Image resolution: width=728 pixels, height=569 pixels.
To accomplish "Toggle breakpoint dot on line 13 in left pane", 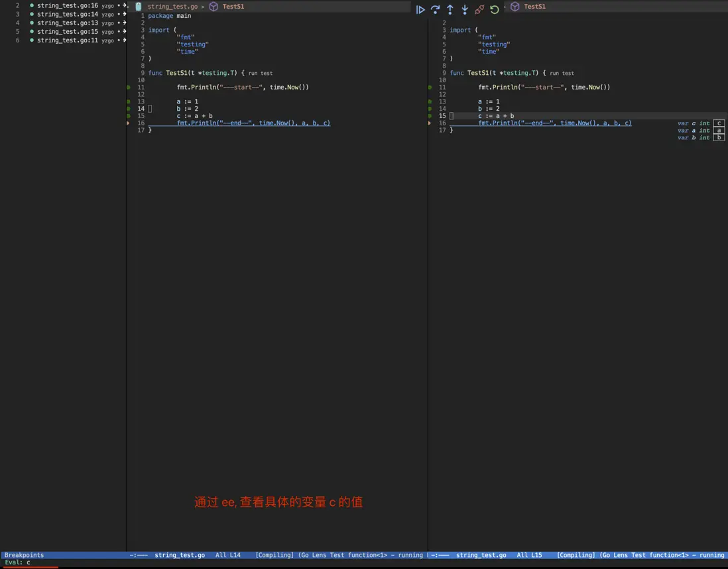I will 129,101.
